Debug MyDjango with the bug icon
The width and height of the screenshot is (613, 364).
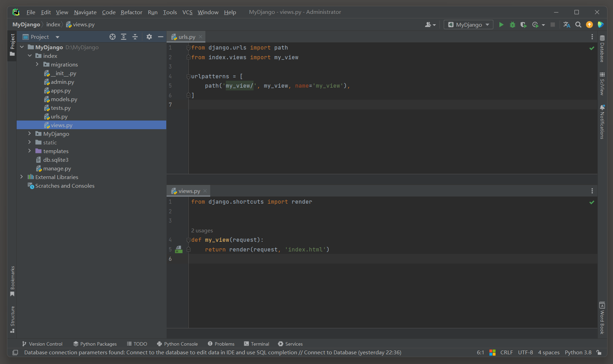pos(513,25)
